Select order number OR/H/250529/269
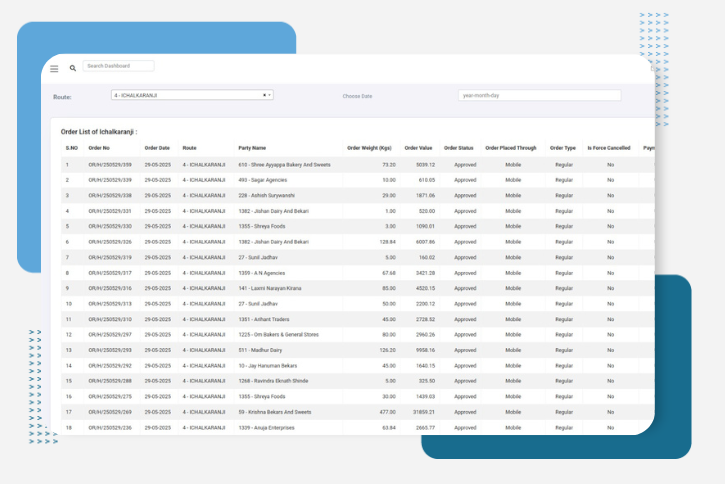Image resolution: width=725 pixels, height=484 pixels. point(110,412)
